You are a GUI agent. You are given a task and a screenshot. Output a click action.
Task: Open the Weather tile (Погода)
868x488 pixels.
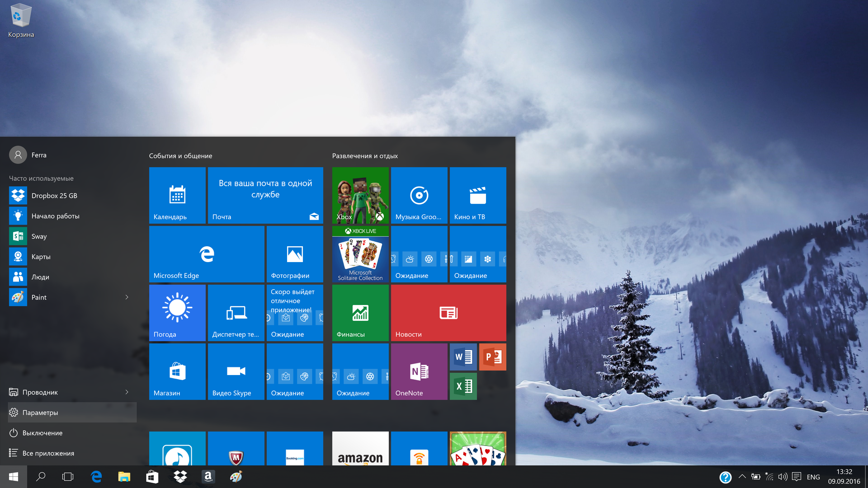point(177,313)
